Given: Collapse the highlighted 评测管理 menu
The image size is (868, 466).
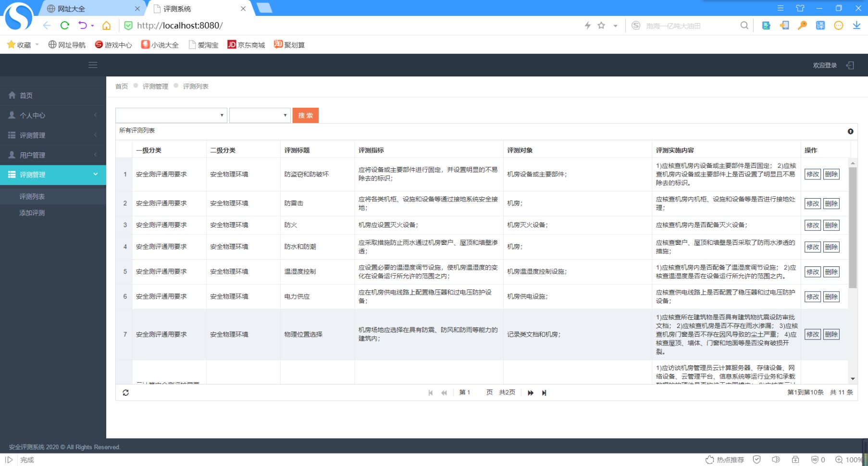Looking at the screenshot, I should tap(53, 175).
